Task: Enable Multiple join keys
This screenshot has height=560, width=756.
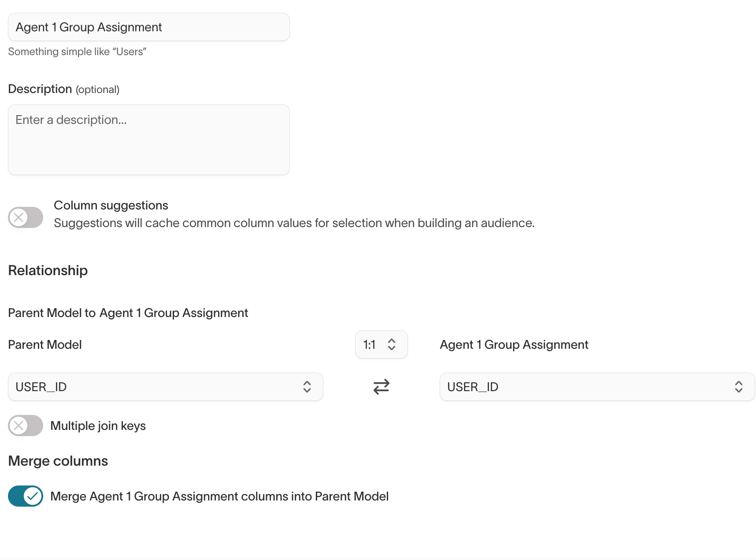Action: point(25,426)
